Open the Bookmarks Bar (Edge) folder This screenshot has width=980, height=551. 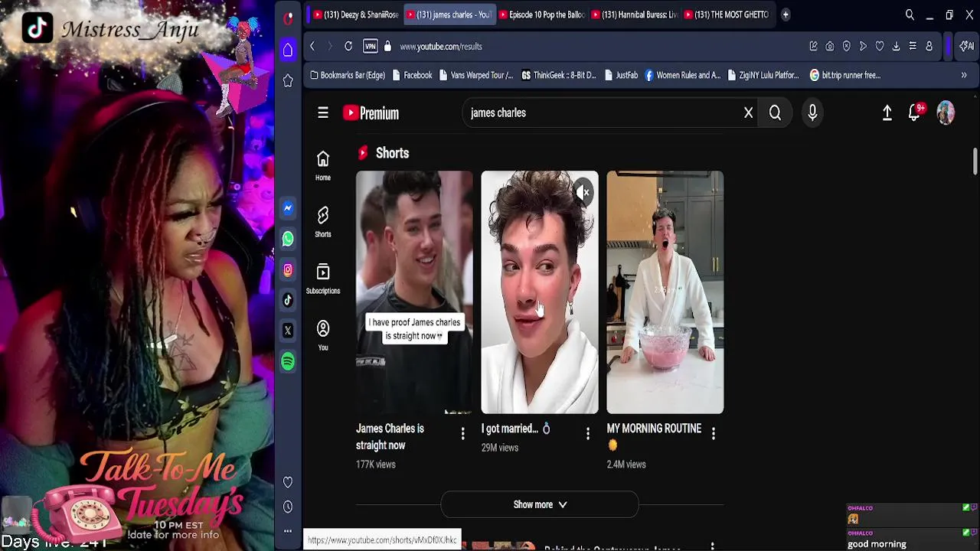click(x=348, y=75)
